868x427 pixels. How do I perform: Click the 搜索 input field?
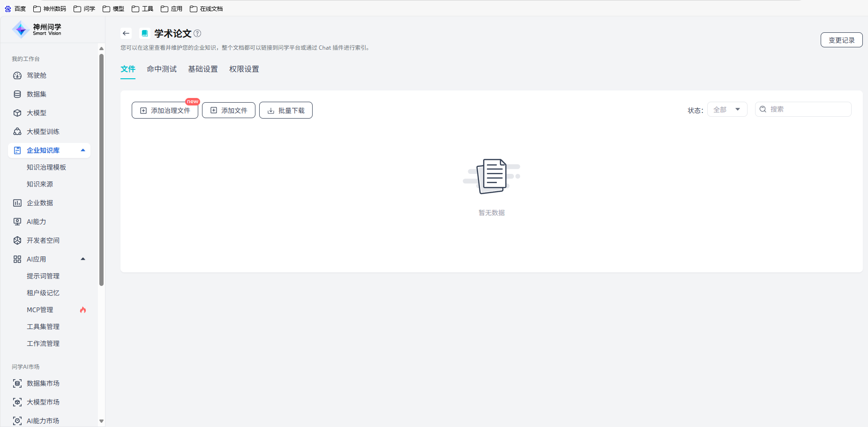[x=803, y=109]
